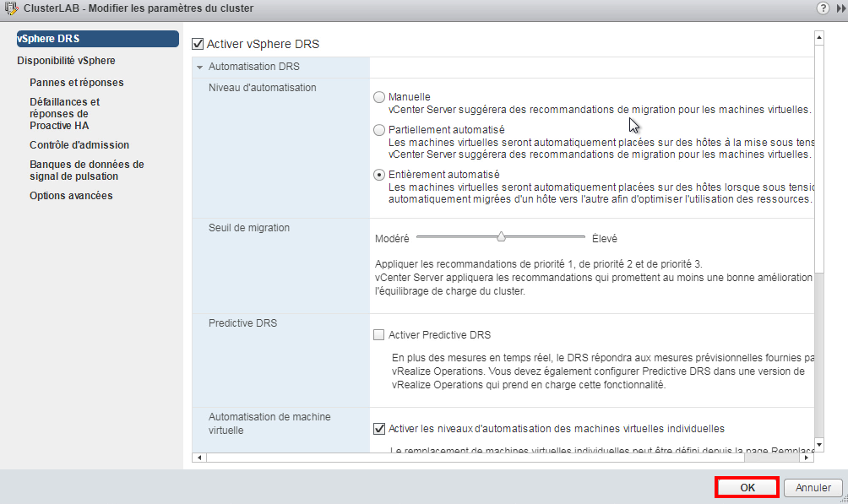The image size is (848, 504).
Task: Click the help question mark icon
Action: 823,8
